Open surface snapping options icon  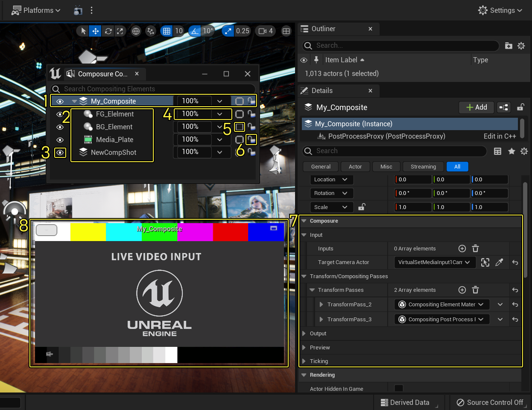tap(150, 31)
